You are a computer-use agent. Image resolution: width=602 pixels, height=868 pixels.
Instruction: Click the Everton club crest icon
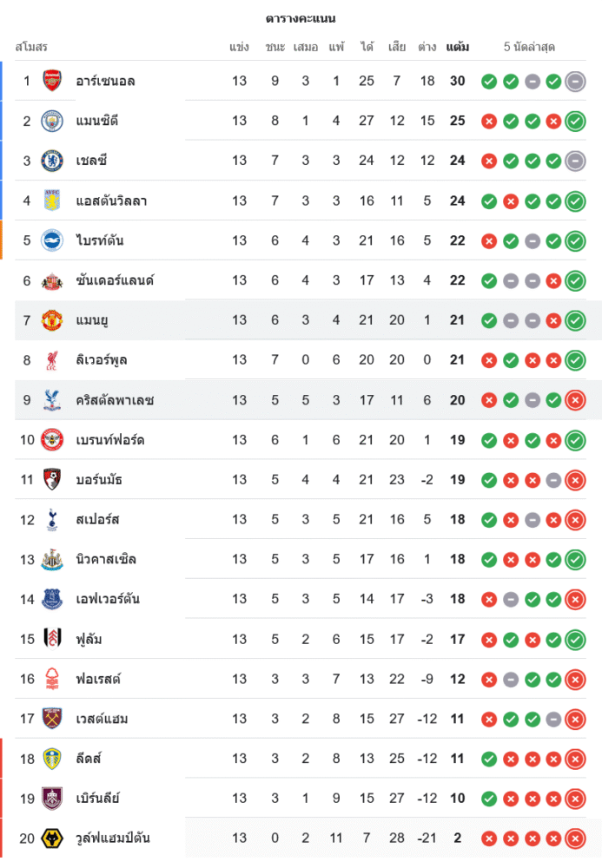pyautogui.click(x=52, y=599)
